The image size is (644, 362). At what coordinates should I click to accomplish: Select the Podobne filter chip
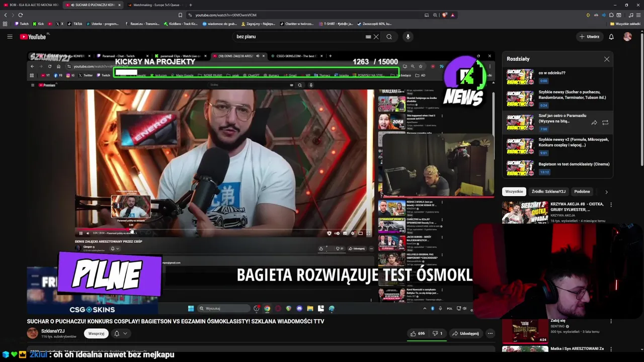[582, 192]
